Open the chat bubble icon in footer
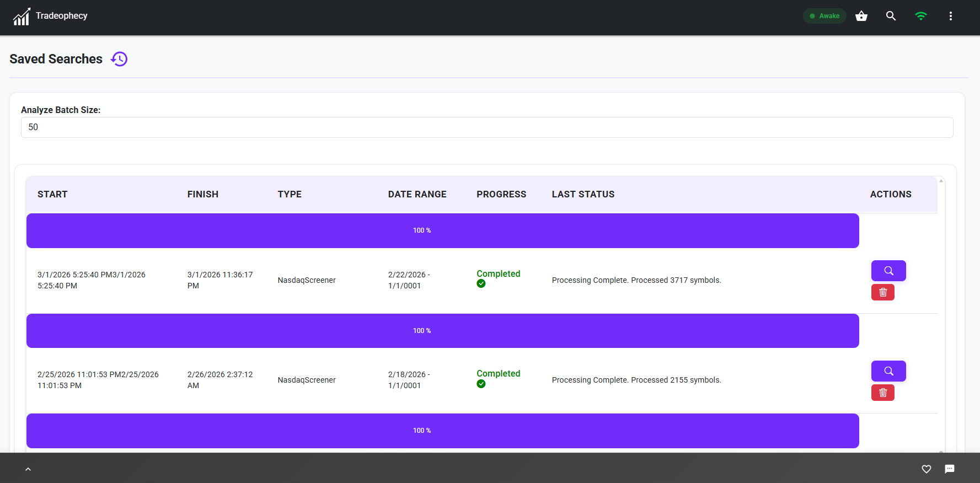 click(x=949, y=469)
